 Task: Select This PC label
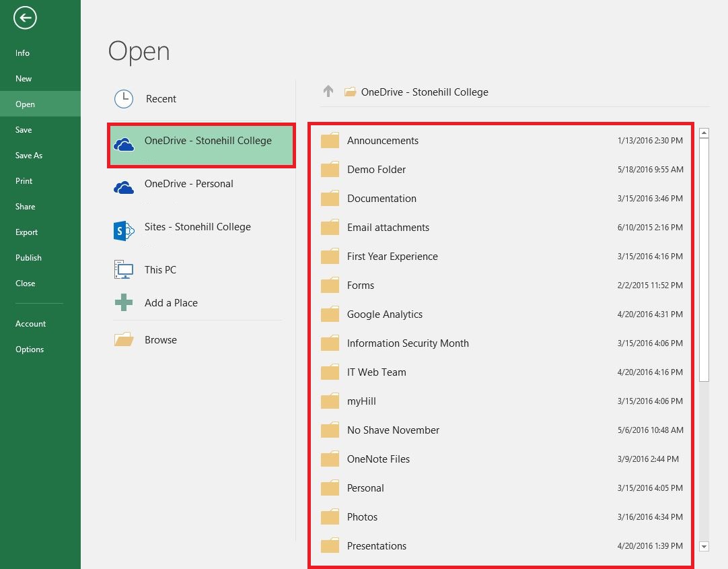click(161, 270)
